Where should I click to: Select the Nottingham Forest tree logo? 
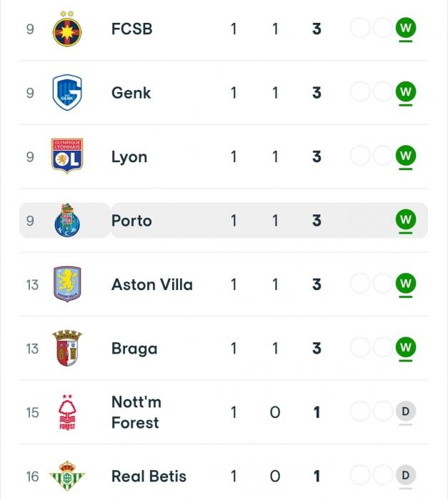tap(67, 412)
